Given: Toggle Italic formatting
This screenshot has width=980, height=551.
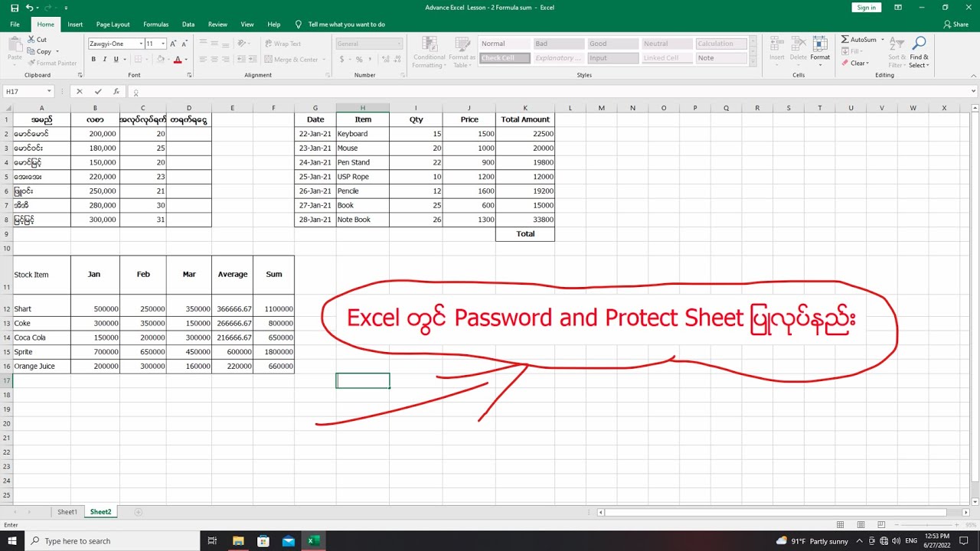Looking at the screenshot, I should point(105,59).
